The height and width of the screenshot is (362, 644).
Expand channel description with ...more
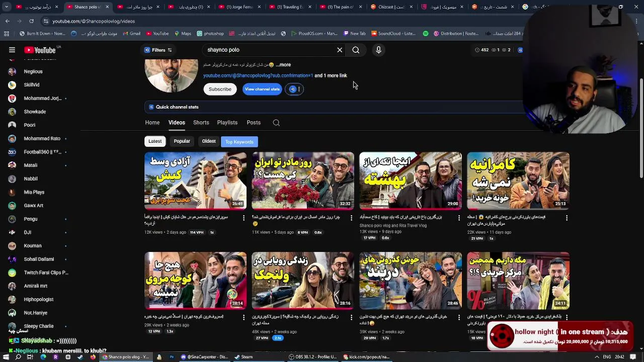[283, 65]
